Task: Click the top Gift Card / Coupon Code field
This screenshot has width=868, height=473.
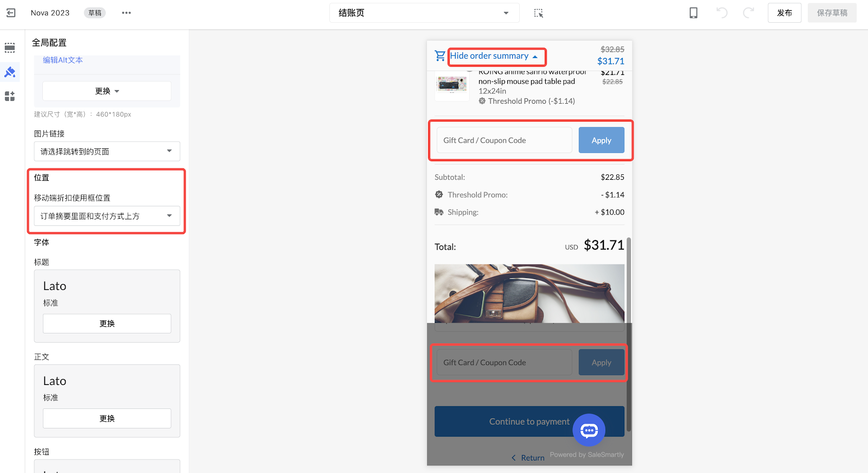Action: [504, 140]
